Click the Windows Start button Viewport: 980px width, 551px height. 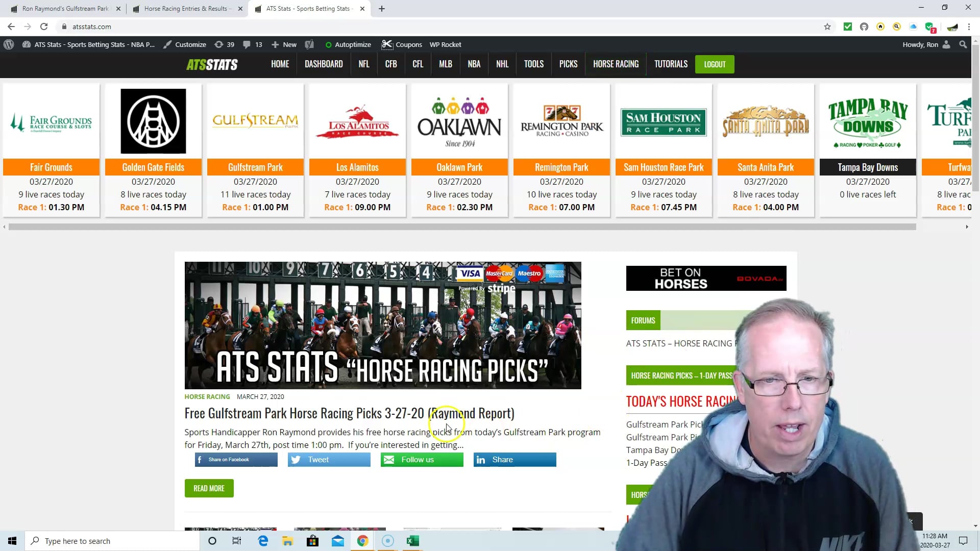point(12,541)
